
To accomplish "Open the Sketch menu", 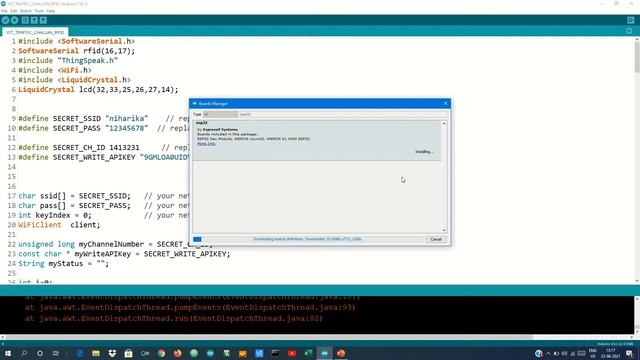I will 26,11.
